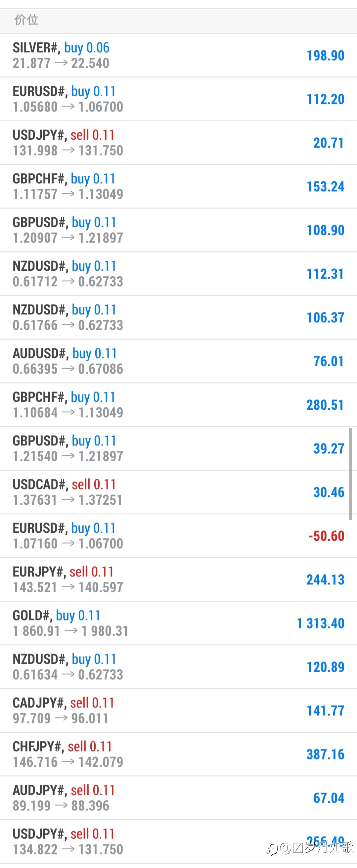Viewport: 357px width, 868px height.
Task: Tap the GBPUSD# trade opened at 1.21540
Action: pyautogui.click(x=179, y=448)
